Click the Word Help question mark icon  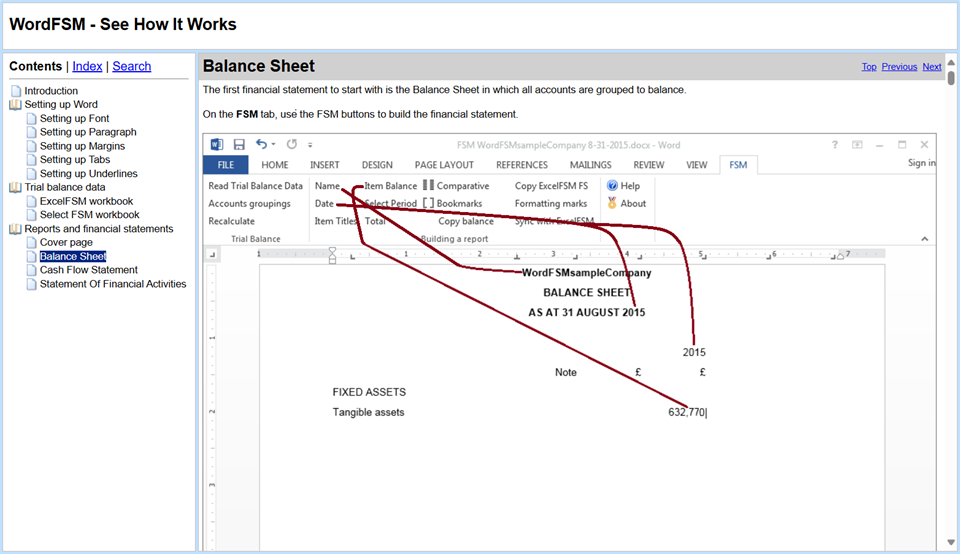pos(834,144)
